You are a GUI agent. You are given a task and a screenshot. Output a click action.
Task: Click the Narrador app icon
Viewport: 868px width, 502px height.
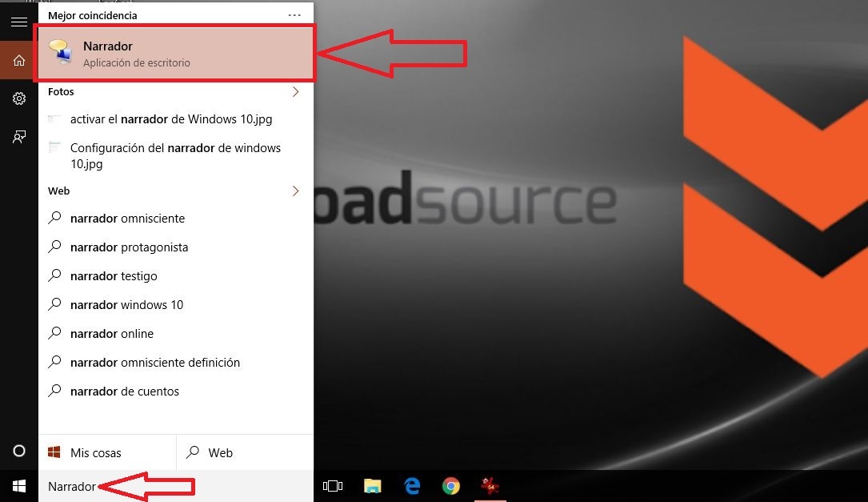tap(60, 52)
